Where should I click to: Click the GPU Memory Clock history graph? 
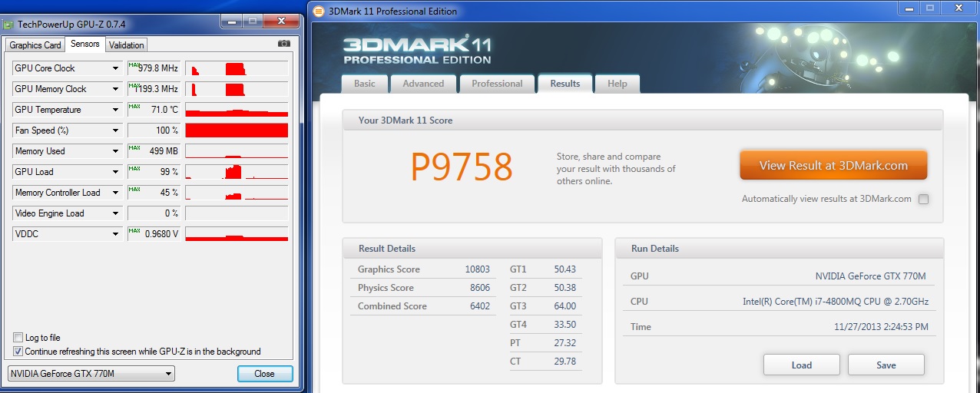(237, 89)
